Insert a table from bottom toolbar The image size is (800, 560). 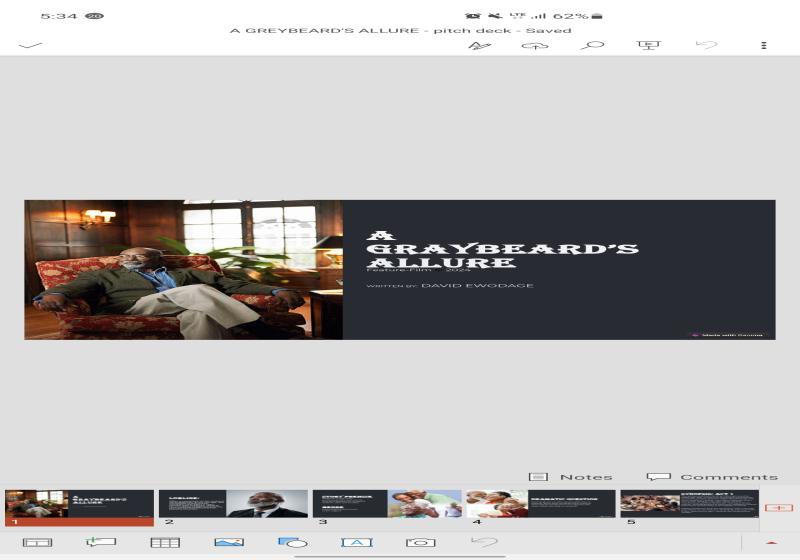[165, 542]
